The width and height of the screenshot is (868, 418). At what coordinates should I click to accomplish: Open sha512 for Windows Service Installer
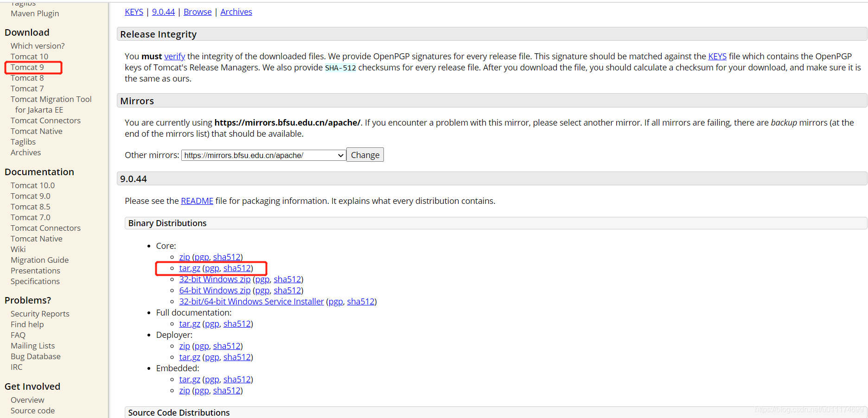(361, 301)
